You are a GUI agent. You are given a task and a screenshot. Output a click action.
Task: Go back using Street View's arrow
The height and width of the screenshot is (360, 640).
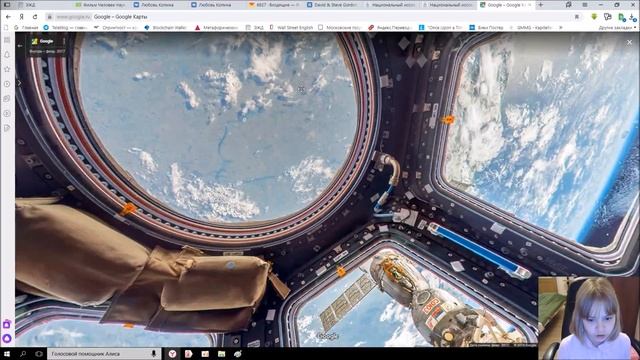coord(20,46)
